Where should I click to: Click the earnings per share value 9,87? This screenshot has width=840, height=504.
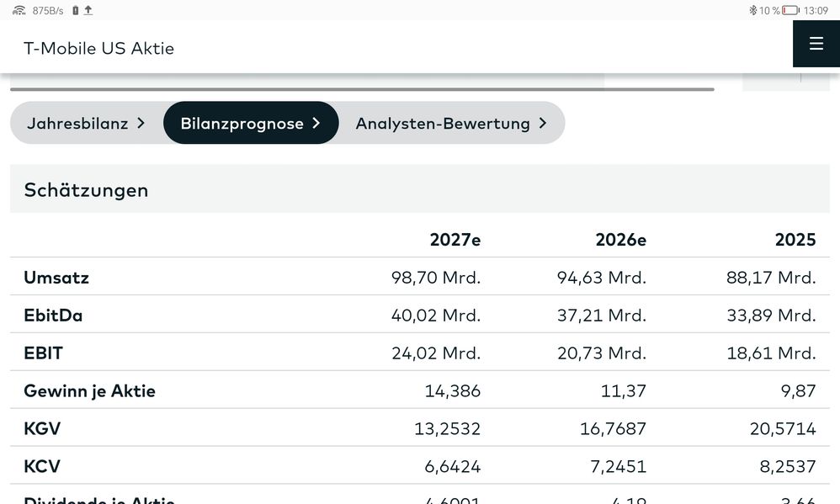[x=798, y=391]
